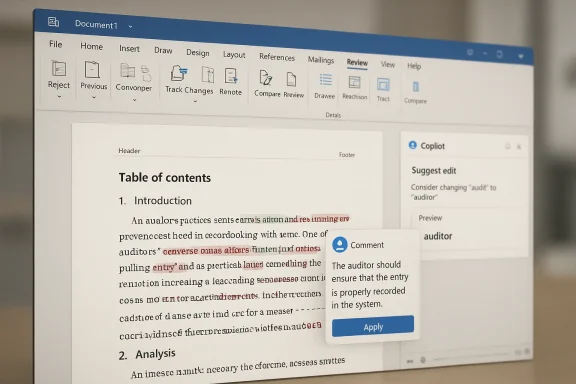Click the small icons right of Convonper
Viewport: 576px width, 384px height.
(x=146, y=73)
